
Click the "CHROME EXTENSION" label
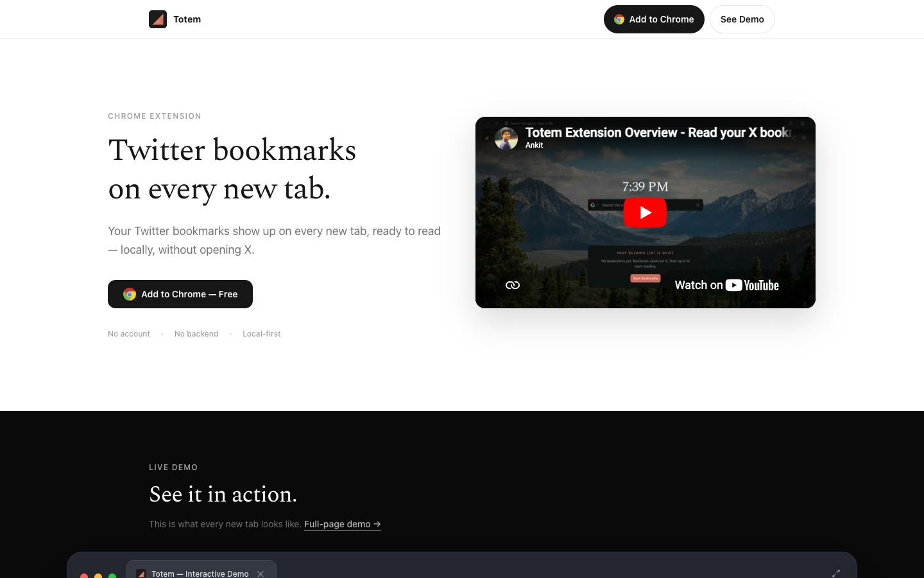click(155, 116)
